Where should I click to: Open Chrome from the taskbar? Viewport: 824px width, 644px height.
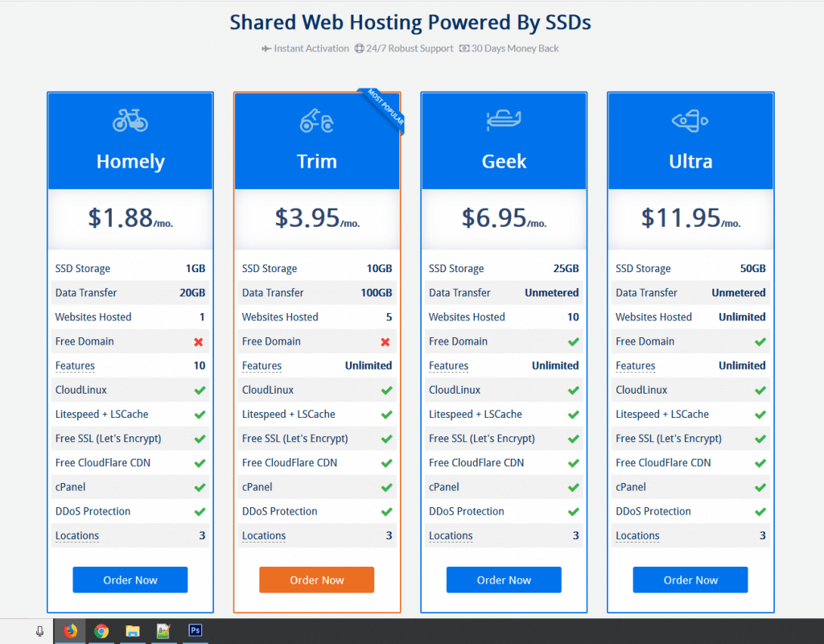[x=101, y=630]
